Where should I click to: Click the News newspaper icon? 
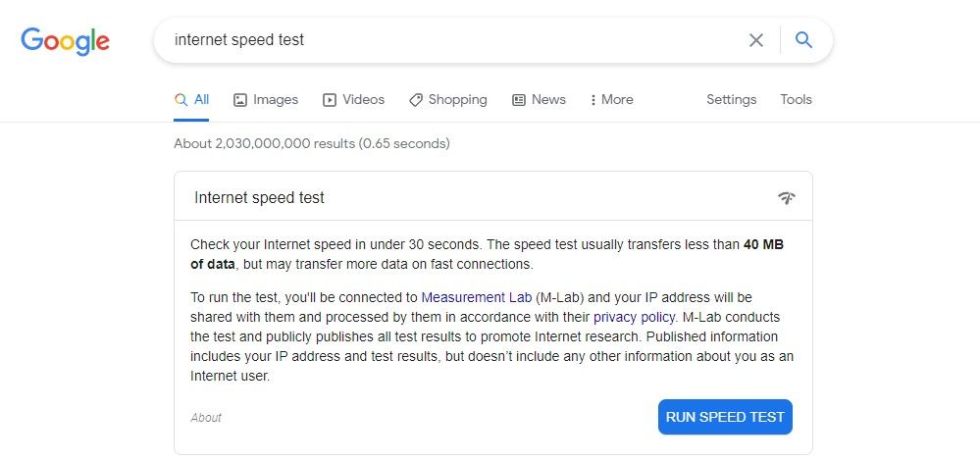pyautogui.click(x=519, y=100)
